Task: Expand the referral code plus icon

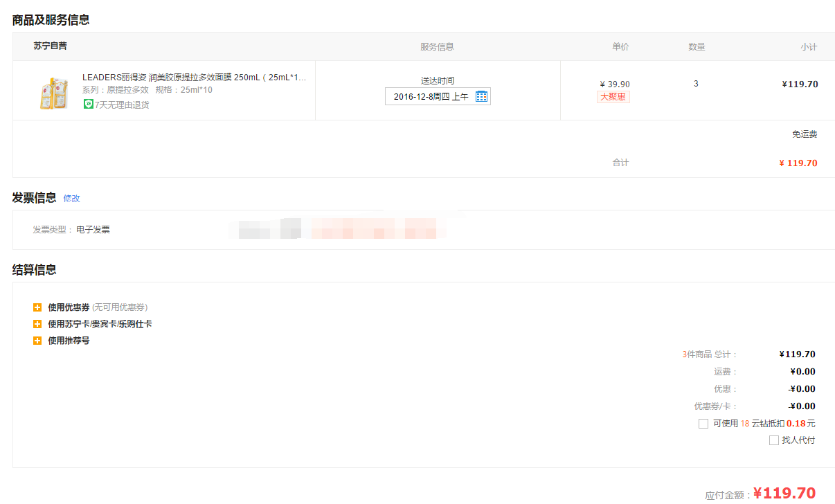Action: 37,341
